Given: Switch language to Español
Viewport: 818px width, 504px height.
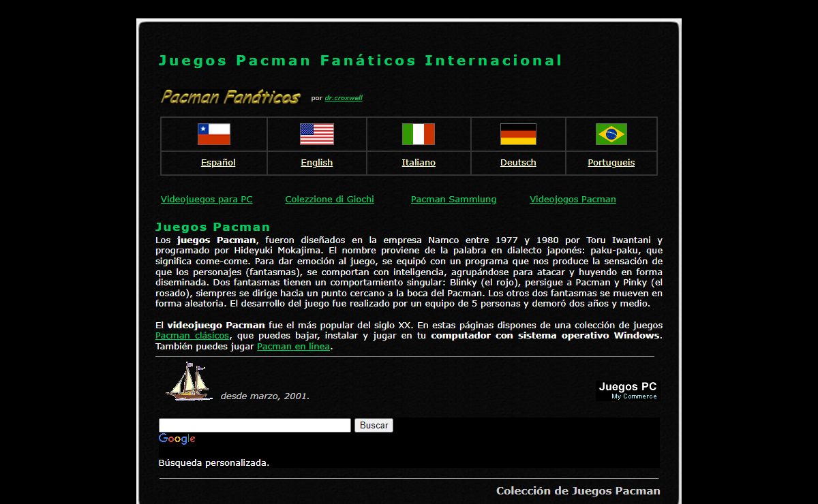Looking at the screenshot, I should coord(218,163).
